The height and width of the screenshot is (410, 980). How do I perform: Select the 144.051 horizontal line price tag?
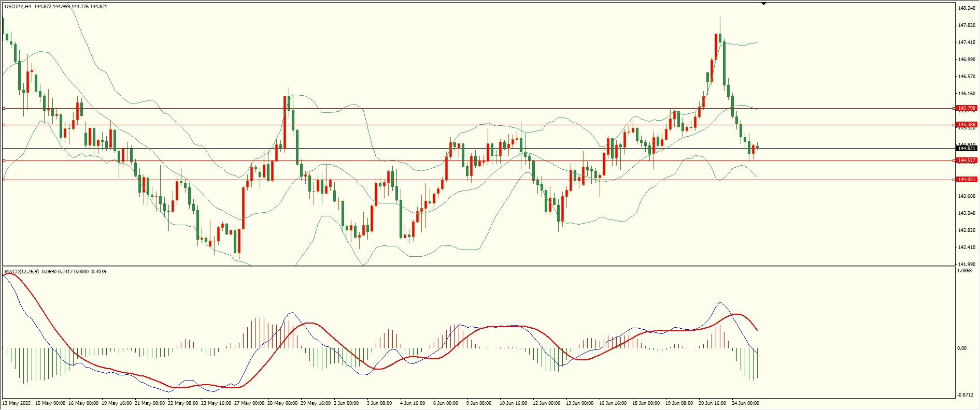(967, 180)
